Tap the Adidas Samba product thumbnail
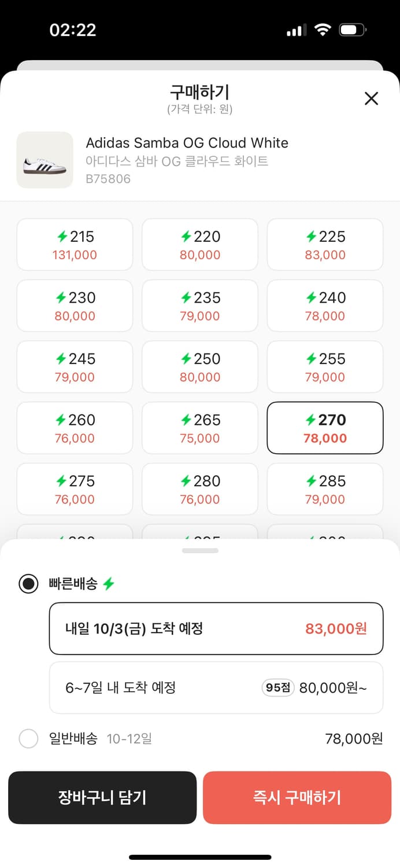400x868 pixels. (x=45, y=160)
